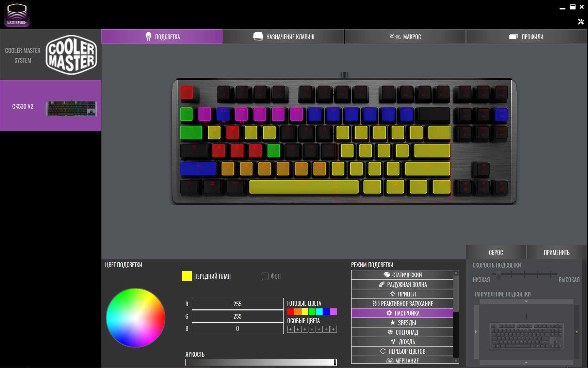The height and width of the screenshot is (368, 588).
Task: Click the yellow Передний план foreground swatch
Action: click(x=187, y=276)
